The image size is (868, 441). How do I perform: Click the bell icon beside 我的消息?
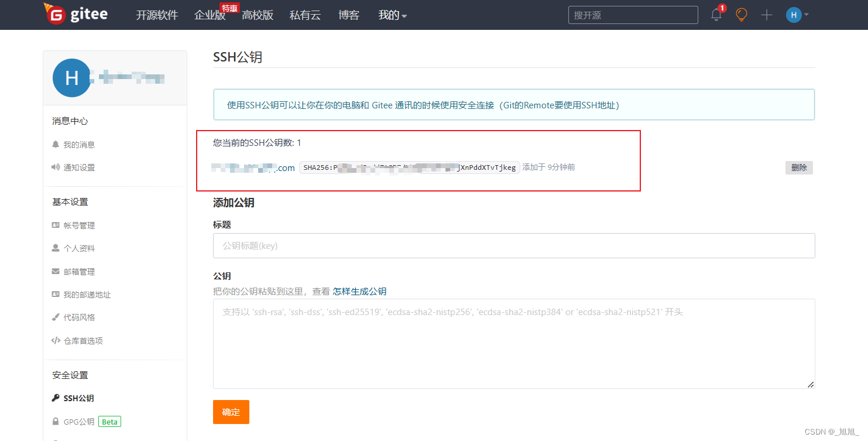[56, 144]
